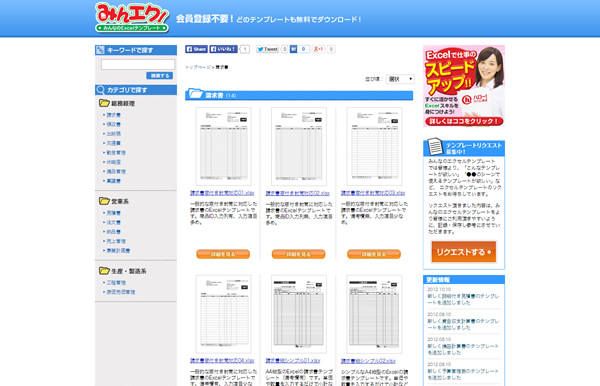Viewport: 600px width, 386px height.
Task: Open 注文書 in the 営業系 list
Action: click(x=114, y=222)
